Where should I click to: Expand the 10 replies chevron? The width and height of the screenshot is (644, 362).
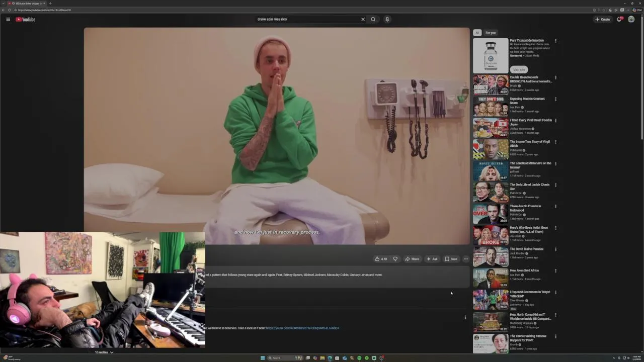pos(112,352)
